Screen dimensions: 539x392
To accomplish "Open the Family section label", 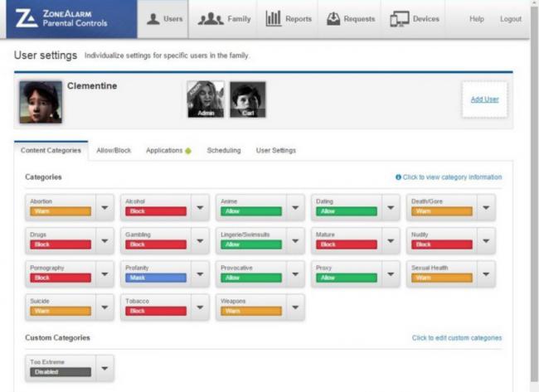I will coord(239,19).
